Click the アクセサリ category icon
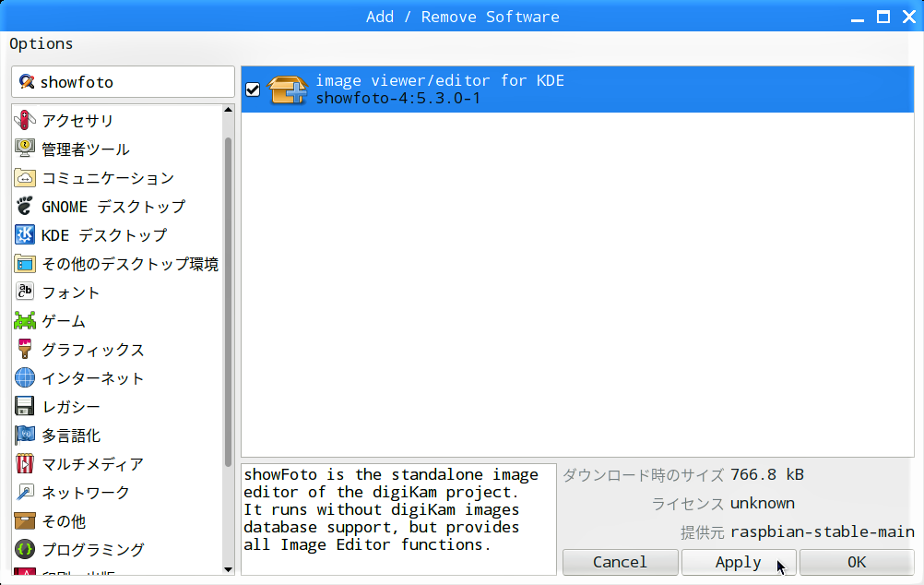Screen dimensions: 924x585 click(x=25, y=121)
